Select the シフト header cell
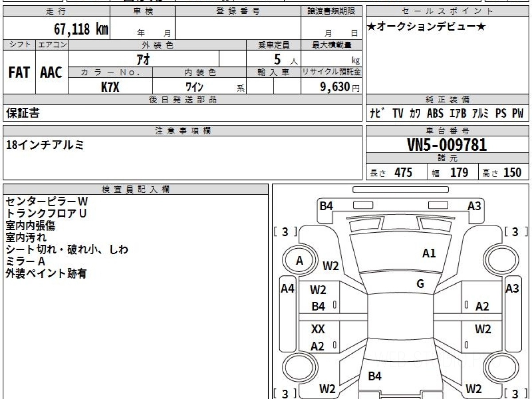This screenshot has height=399, width=532. (19, 45)
